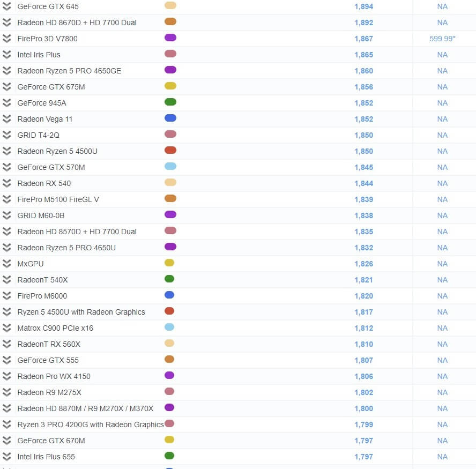Screen dimensions: 476x469
Task: Click the blue swatch for Radeon Vega 11
Action: 170,118
